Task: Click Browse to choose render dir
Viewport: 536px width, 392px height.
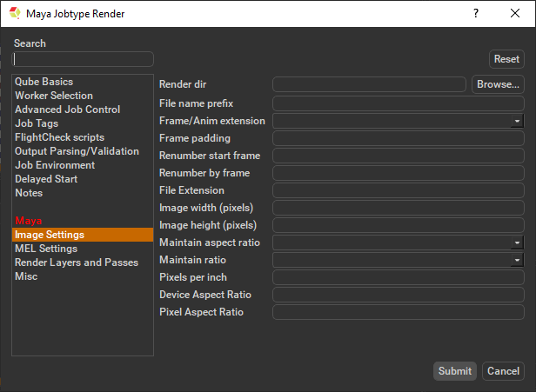Action: click(x=498, y=84)
